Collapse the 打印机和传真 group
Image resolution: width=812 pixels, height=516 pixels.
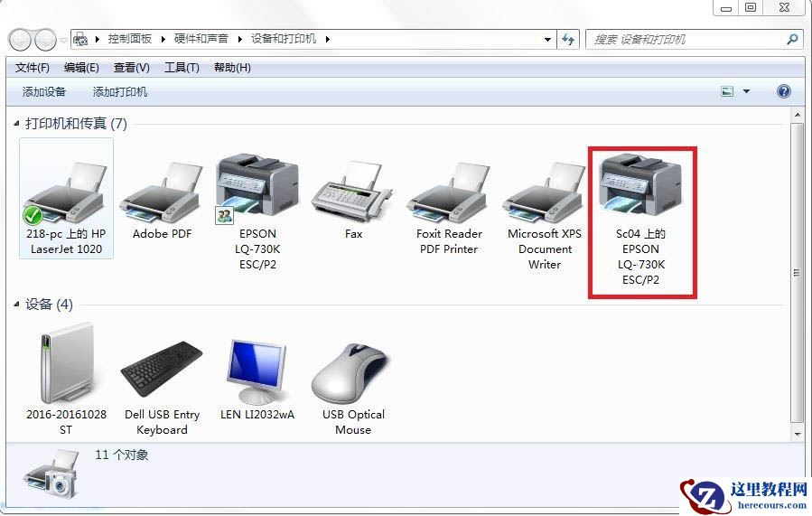(x=16, y=124)
